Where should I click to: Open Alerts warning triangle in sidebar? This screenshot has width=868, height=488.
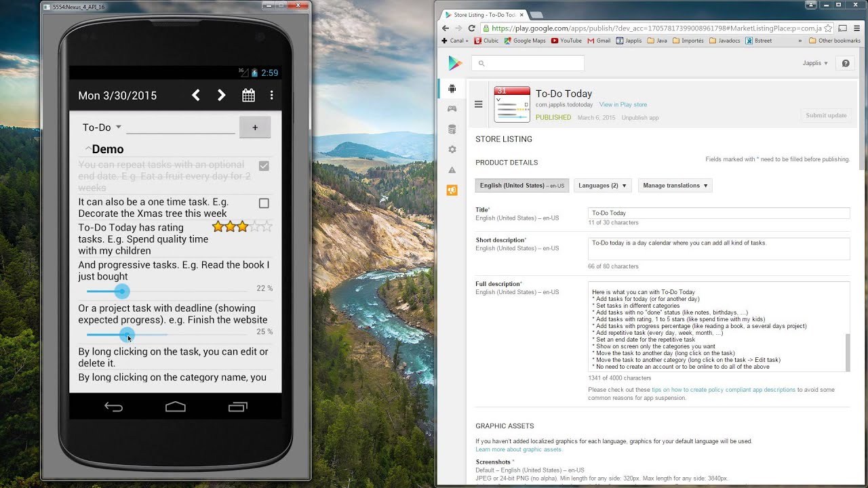pos(452,170)
